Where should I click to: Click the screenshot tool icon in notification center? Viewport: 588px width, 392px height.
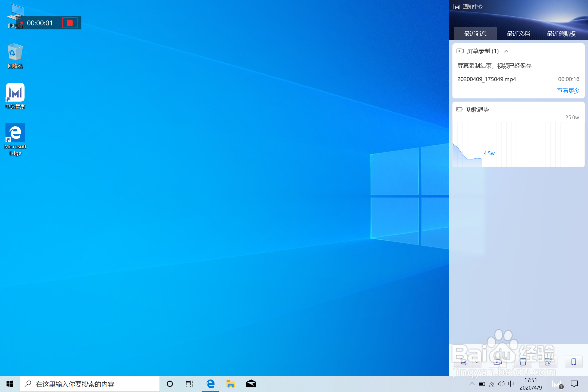464,362
